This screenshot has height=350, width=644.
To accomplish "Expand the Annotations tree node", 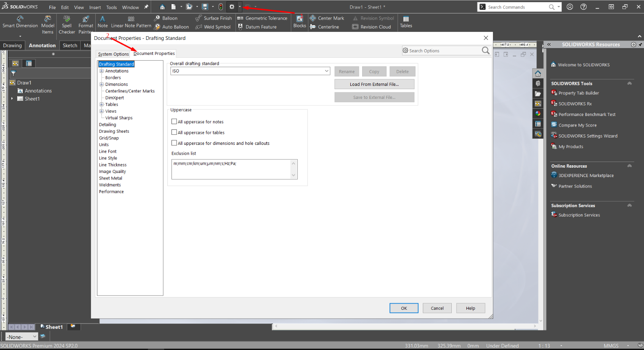I will click(101, 71).
